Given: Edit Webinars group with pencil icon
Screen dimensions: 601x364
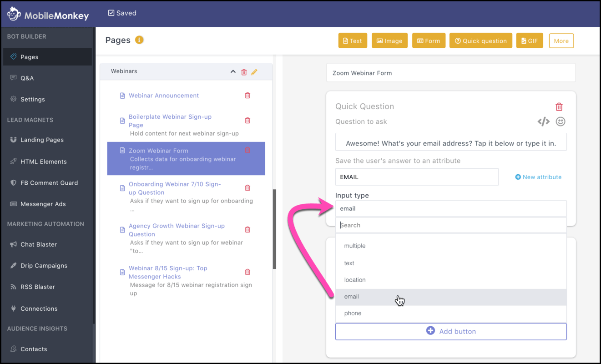Looking at the screenshot, I should (x=254, y=72).
